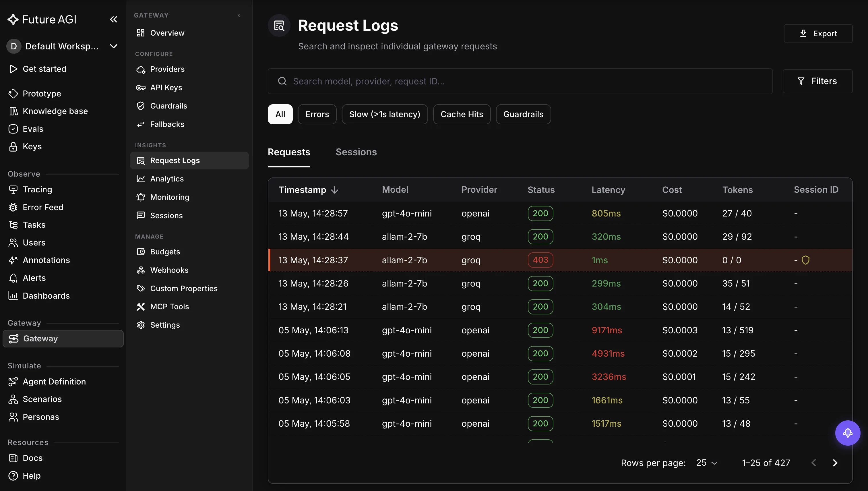Select Slow (>1s latency) filter chip
Viewport: 868px width, 491px height.
click(385, 114)
